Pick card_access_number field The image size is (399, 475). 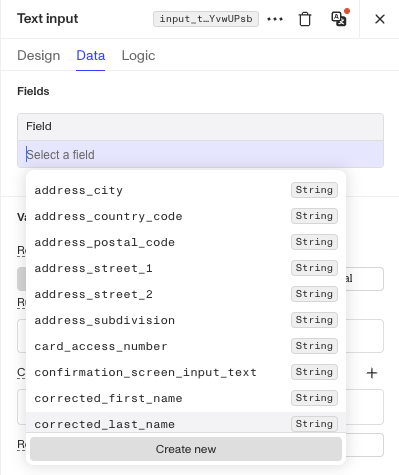[x=186, y=346]
